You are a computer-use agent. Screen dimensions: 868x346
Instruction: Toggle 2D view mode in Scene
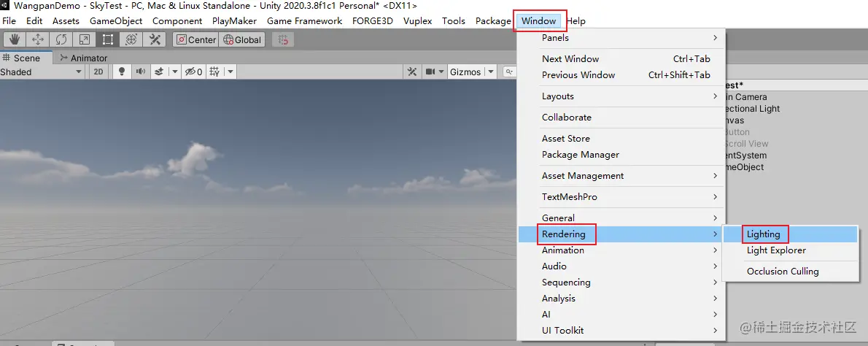98,72
